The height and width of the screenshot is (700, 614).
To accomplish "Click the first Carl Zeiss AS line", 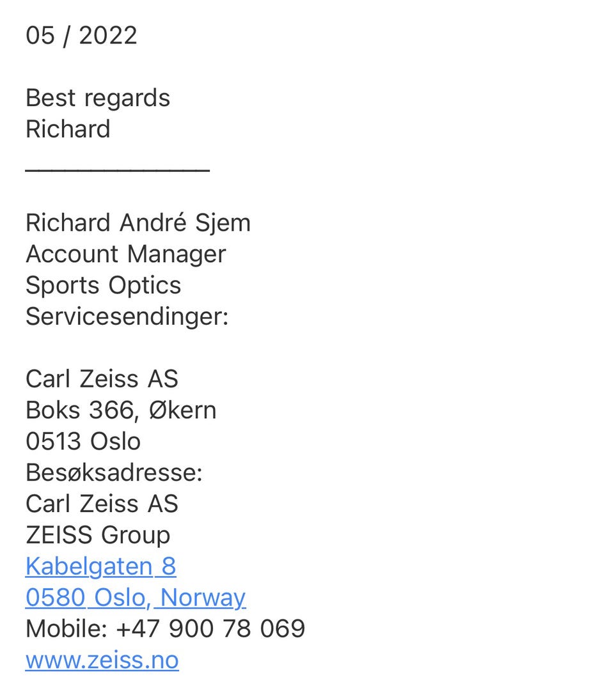I will pos(102,378).
